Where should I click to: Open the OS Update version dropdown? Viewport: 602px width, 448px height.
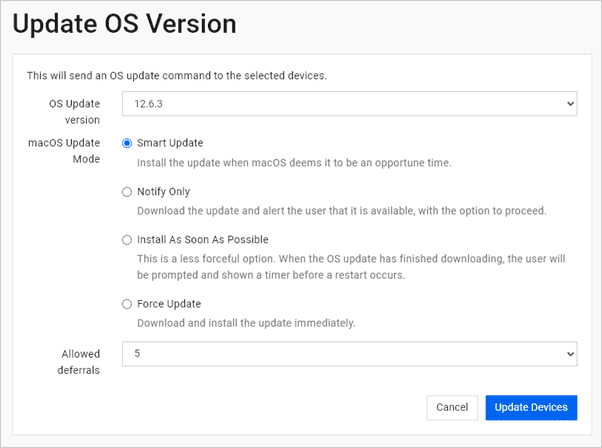click(349, 104)
